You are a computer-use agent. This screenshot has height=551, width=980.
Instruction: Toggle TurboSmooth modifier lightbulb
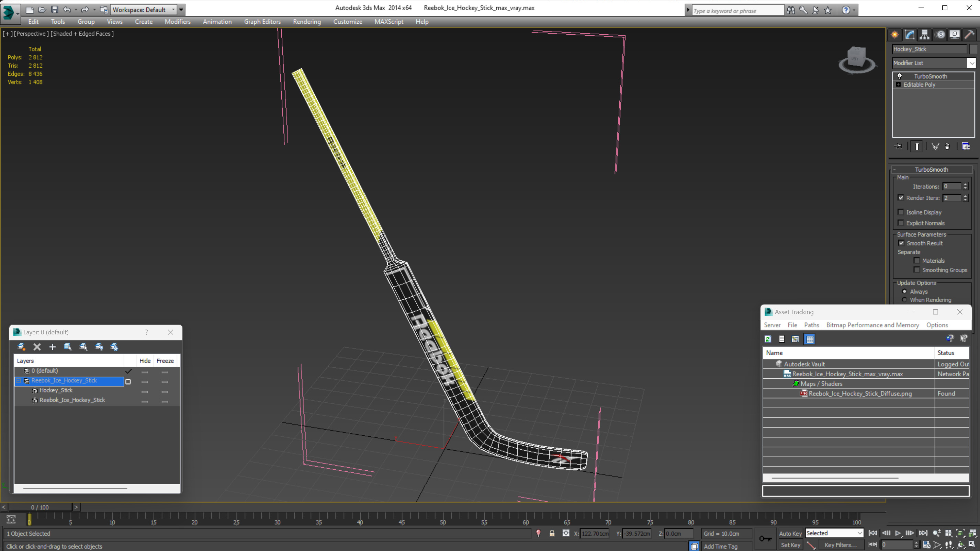(x=900, y=76)
